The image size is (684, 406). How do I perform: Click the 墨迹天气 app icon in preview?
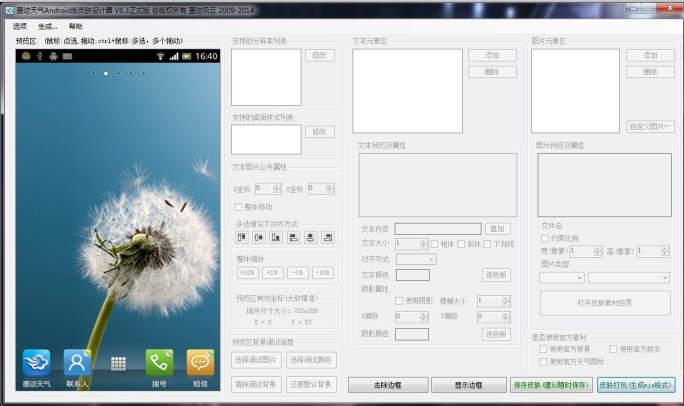(37, 363)
